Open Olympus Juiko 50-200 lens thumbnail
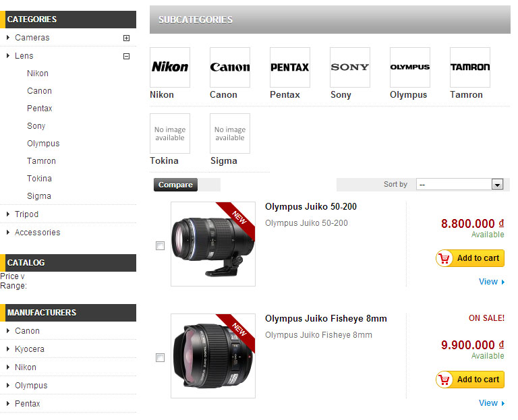The width and height of the screenshot is (518, 420). [213, 244]
